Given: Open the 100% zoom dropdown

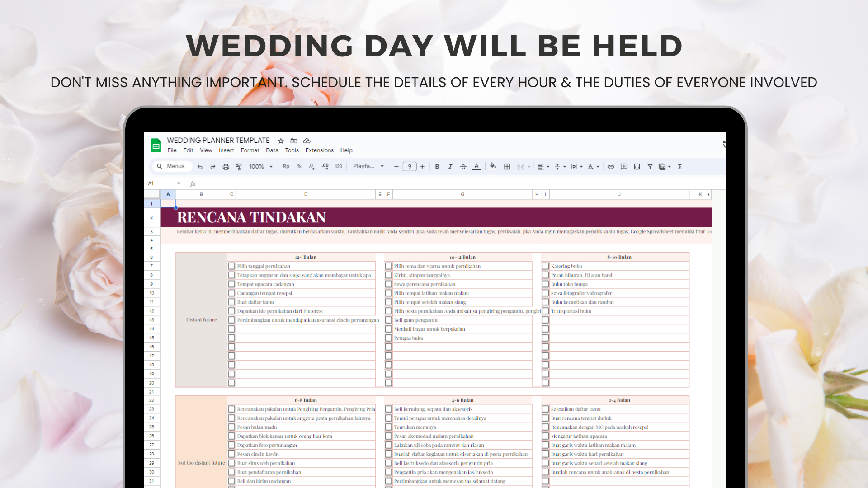Looking at the screenshot, I should pos(261,167).
